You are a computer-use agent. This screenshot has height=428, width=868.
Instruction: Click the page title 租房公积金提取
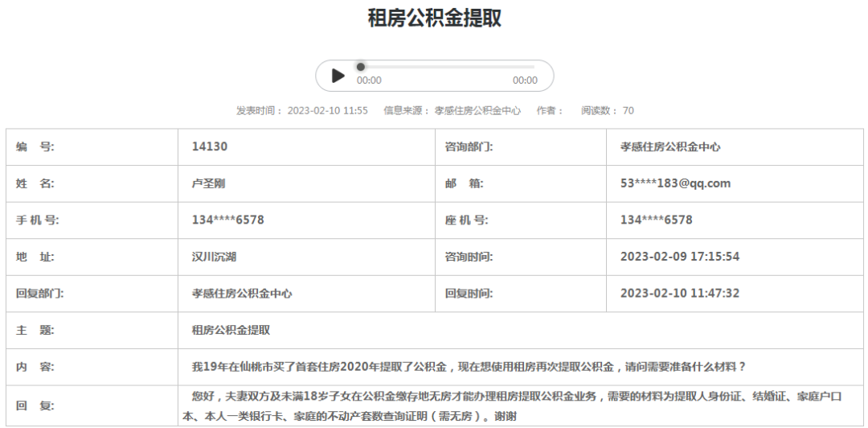coord(434,18)
